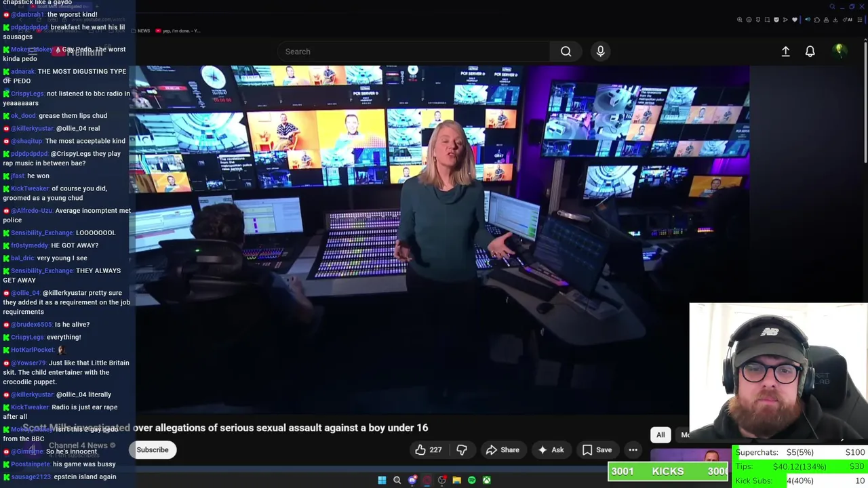Image resolution: width=868 pixels, height=488 pixels.
Task: Open Windows taskbar search
Action: point(397,480)
